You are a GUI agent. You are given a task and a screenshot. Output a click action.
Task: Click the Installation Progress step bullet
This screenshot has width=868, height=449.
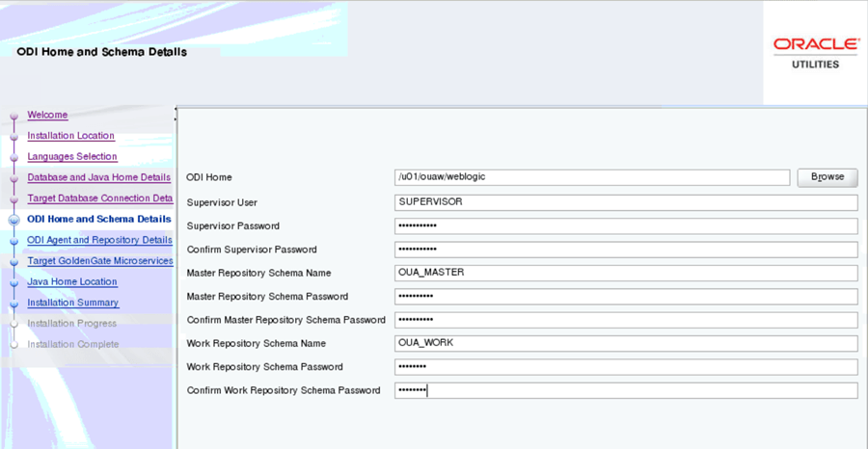(x=14, y=324)
